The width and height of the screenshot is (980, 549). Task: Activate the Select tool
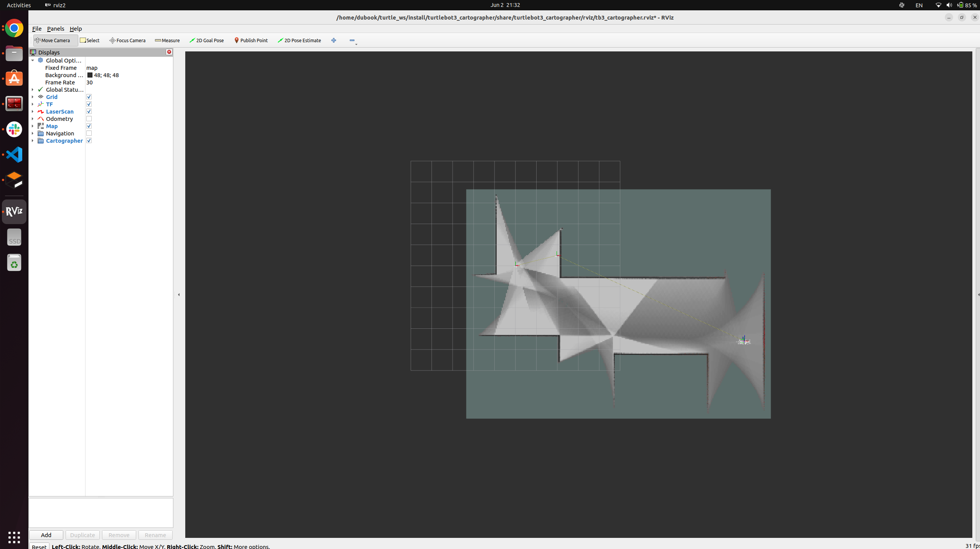pos(90,40)
